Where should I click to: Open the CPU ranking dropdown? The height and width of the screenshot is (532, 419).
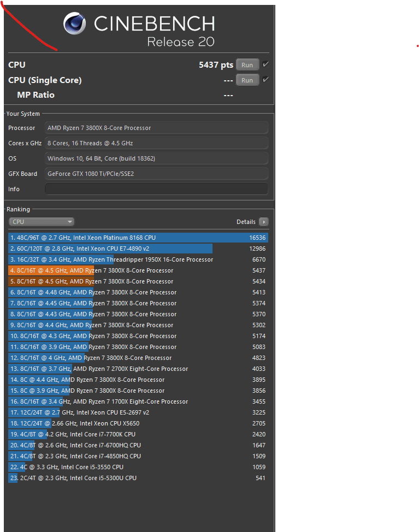[42, 222]
